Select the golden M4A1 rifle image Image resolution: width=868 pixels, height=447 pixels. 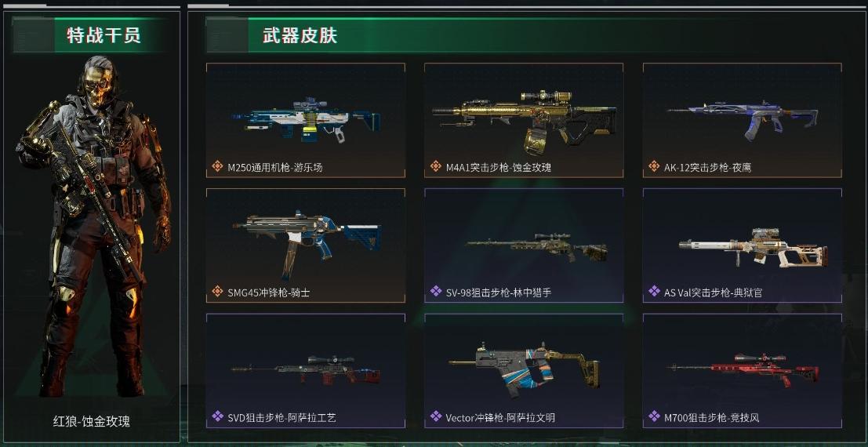coord(525,122)
